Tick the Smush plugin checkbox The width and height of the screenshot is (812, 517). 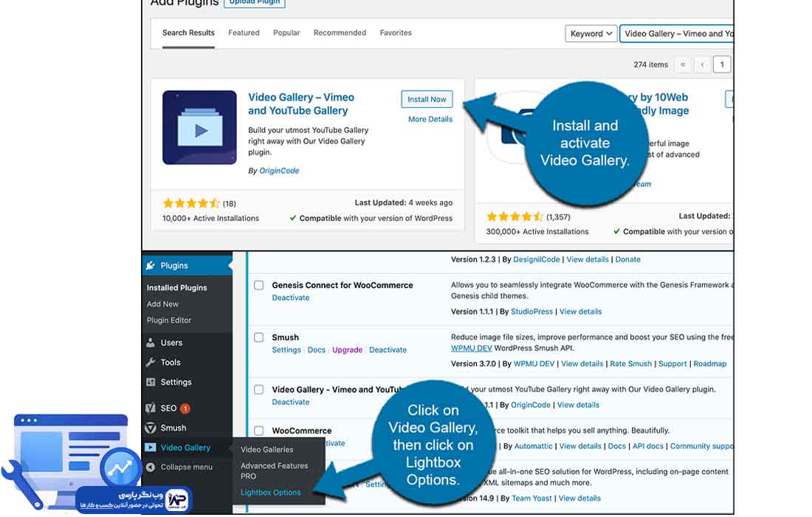pyautogui.click(x=259, y=338)
